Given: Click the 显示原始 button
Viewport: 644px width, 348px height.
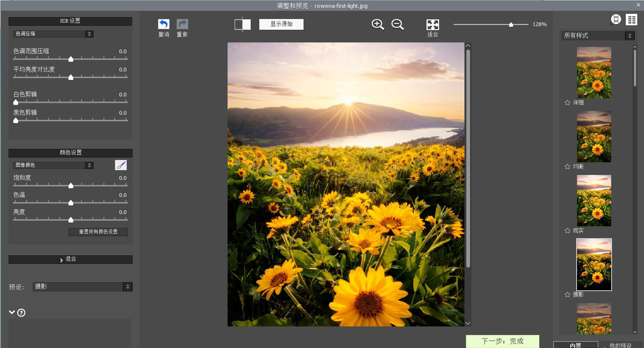Looking at the screenshot, I should click(281, 24).
